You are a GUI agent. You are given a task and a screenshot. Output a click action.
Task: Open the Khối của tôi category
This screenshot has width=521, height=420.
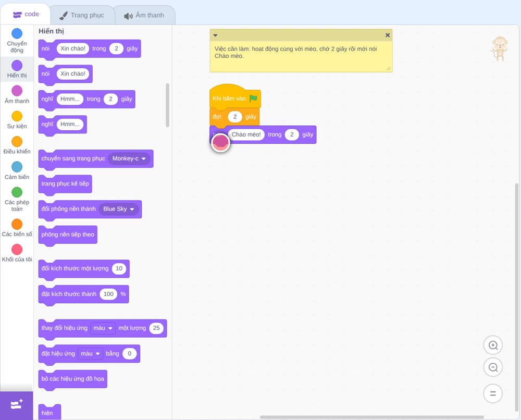[x=17, y=253]
